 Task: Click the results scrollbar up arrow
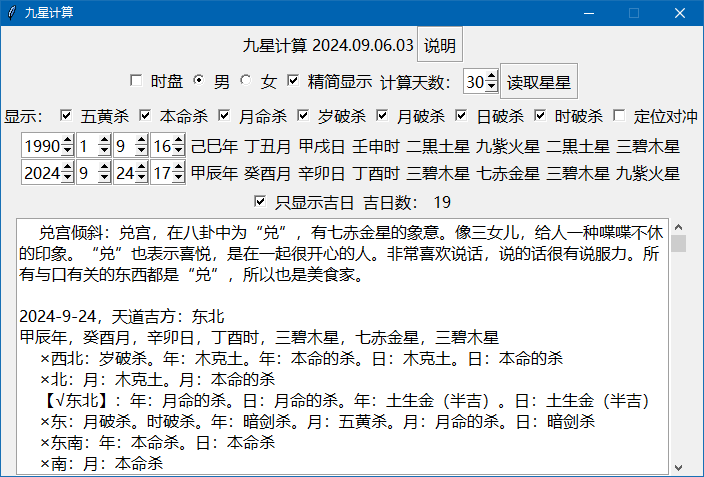click(x=678, y=227)
